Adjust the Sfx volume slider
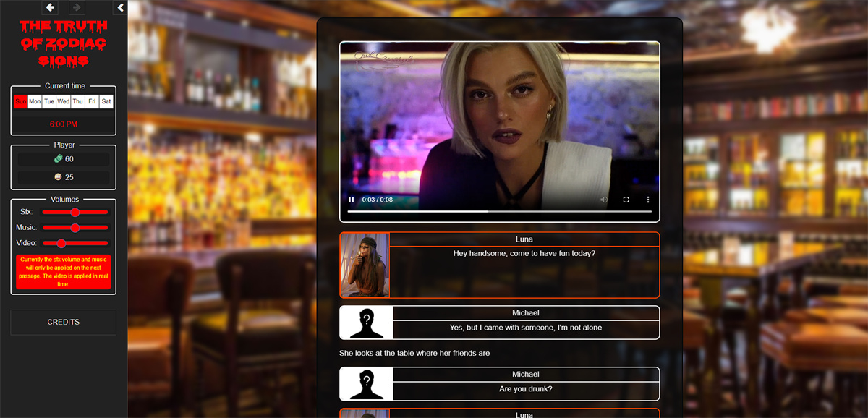 pyautogui.click(x=75, y=212)
